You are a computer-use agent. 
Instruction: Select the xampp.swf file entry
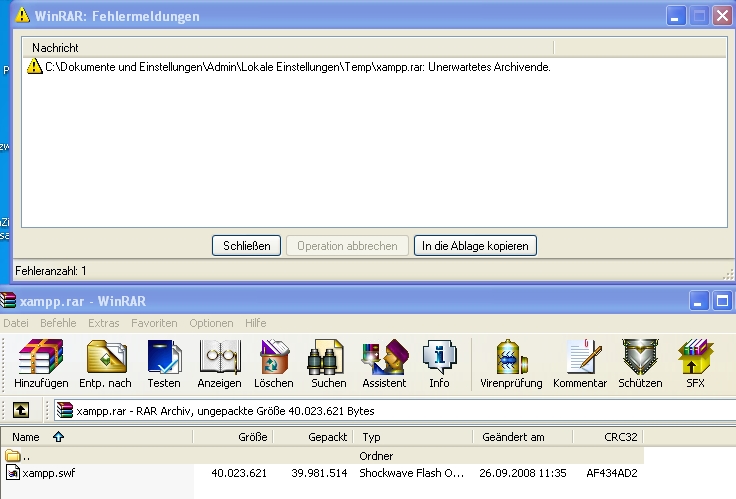42,473
